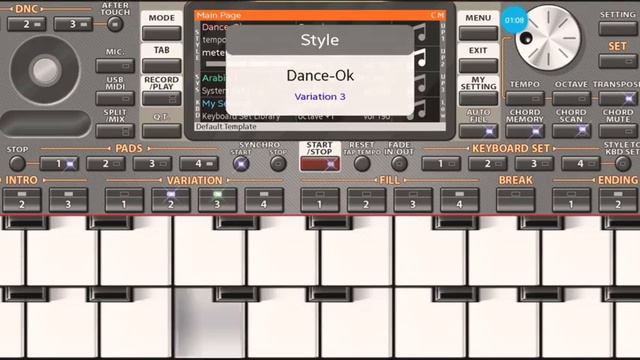Select INTRO 3
This screenshot has width=640, height=360.
(68, 200)
